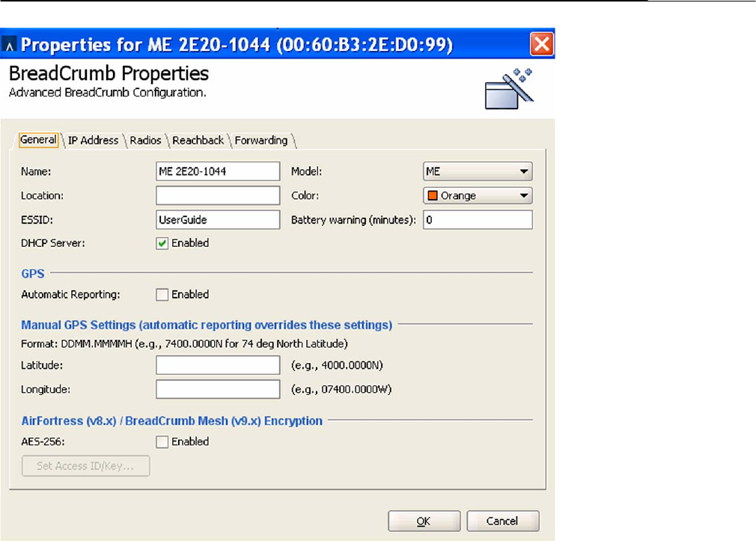Click the orange color swatch
756x541 pixels.
[x=433, y=195]
